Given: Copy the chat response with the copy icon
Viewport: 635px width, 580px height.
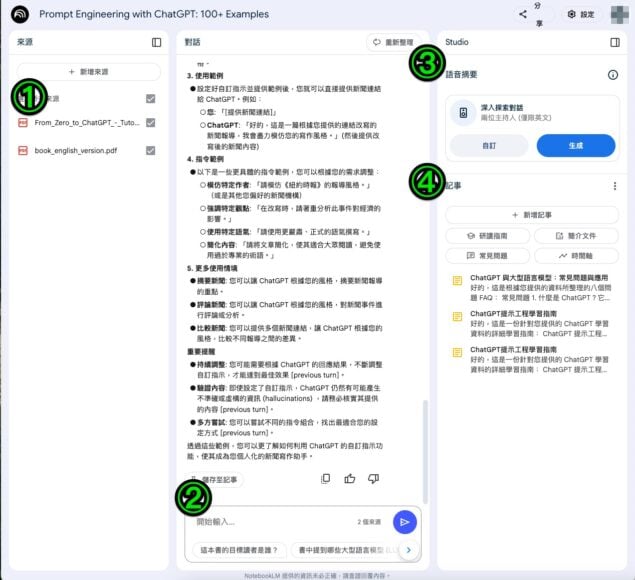Looking at the screenshot, I should 326,479.
